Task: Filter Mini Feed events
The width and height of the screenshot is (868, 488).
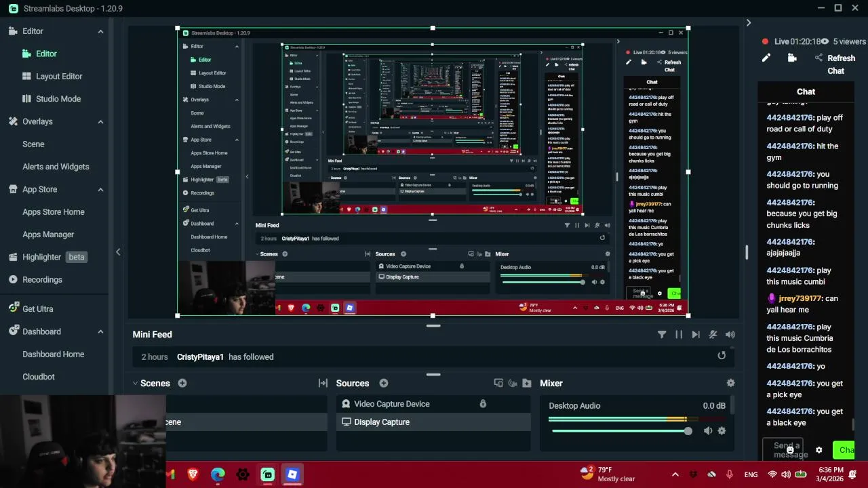Action: pos(662,334)
